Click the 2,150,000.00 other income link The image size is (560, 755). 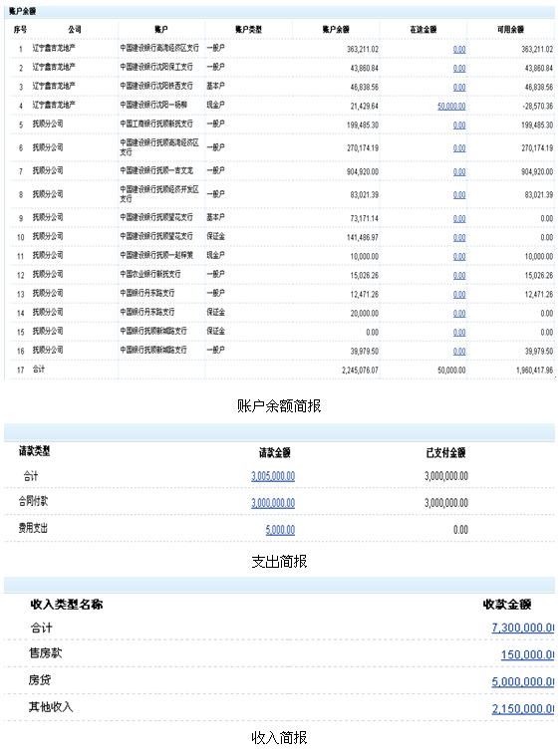[x=523, y=708]
